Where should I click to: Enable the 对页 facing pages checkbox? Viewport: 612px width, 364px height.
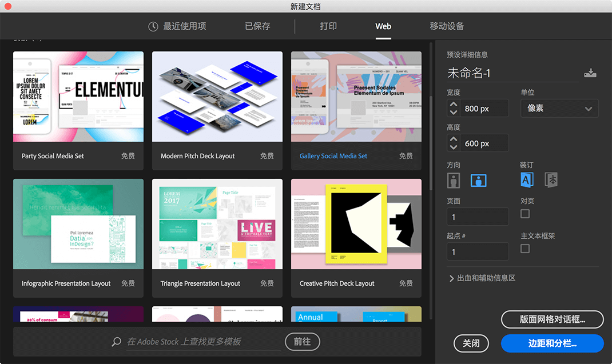click(525, 214)
